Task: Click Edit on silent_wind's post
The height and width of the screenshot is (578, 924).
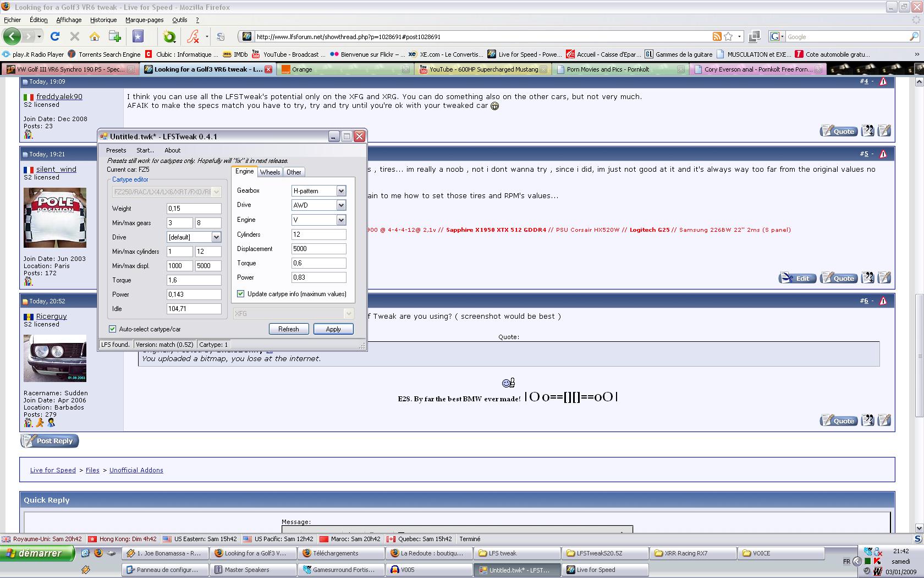Action: pyautogui.click(x=797, y=278)
